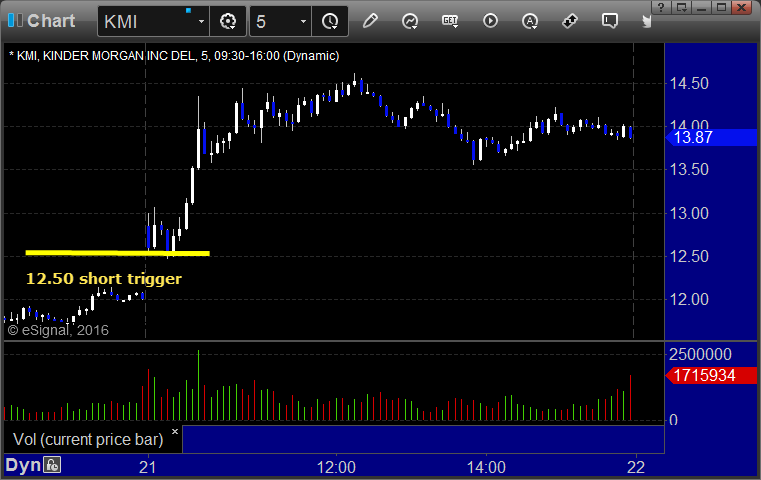Toggle the Dyn dynamic scaling label

[23, 465]
